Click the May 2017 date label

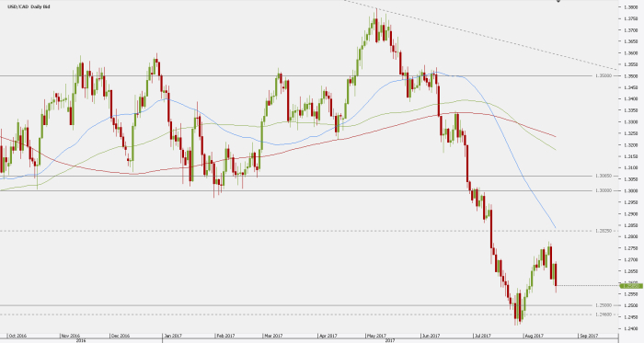coord(377,336)
